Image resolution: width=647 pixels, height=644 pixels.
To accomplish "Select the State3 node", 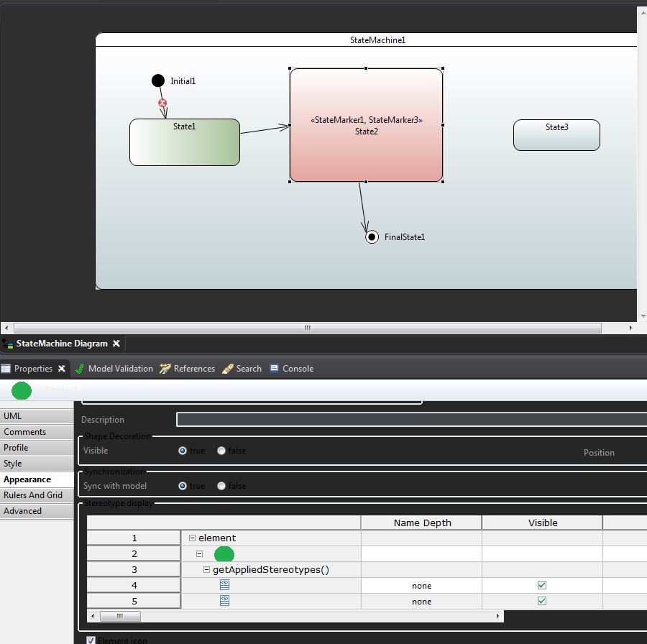I will pos(556,135).
